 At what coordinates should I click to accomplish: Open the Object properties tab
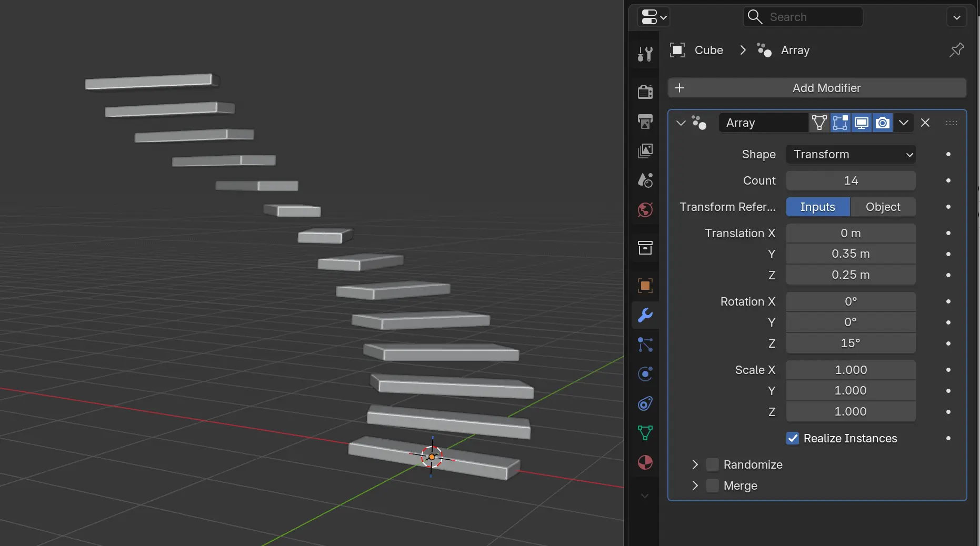pos(645,286)
